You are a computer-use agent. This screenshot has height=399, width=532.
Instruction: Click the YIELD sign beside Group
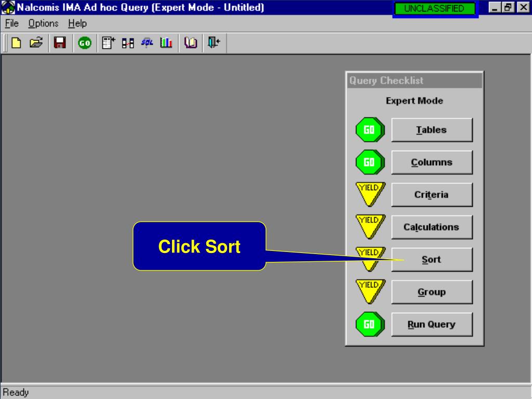[370, 291]
